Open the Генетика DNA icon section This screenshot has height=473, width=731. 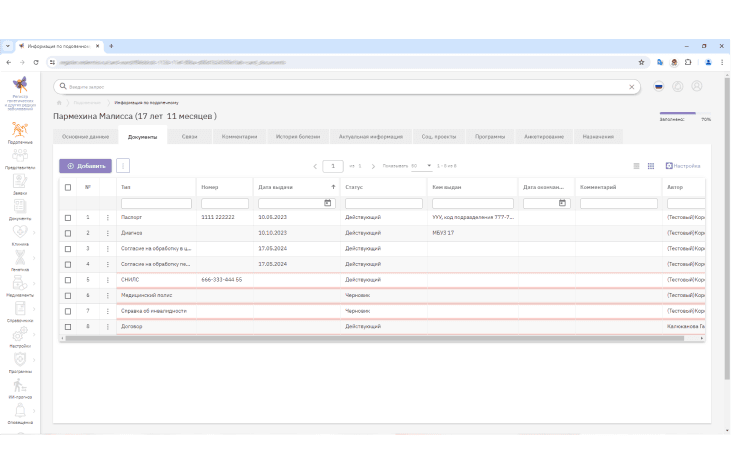pos(20,260)
